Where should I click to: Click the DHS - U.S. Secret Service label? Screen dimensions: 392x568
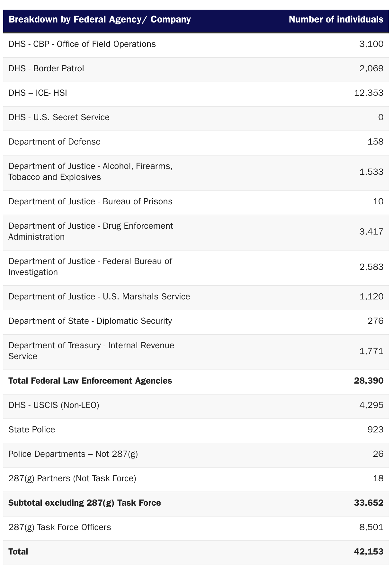(59, 117)
